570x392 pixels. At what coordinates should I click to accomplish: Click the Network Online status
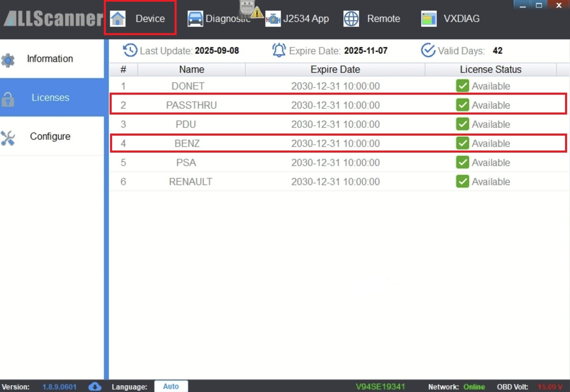474,387
